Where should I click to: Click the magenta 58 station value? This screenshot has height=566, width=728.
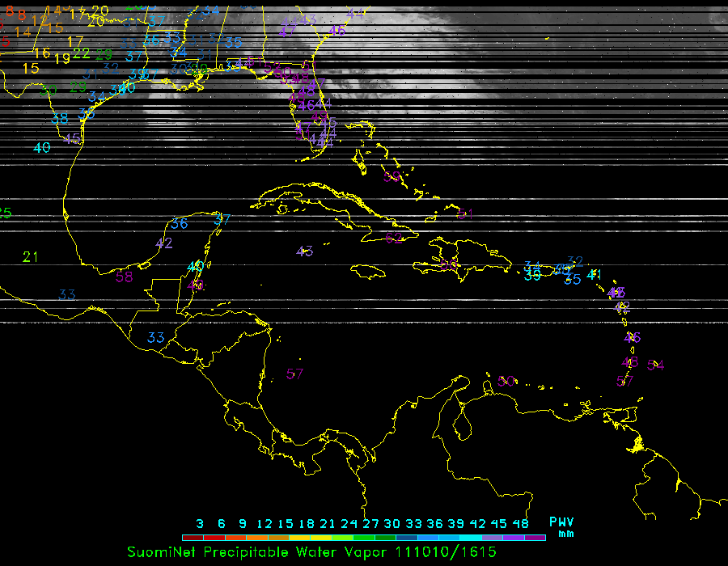(124, 277)
